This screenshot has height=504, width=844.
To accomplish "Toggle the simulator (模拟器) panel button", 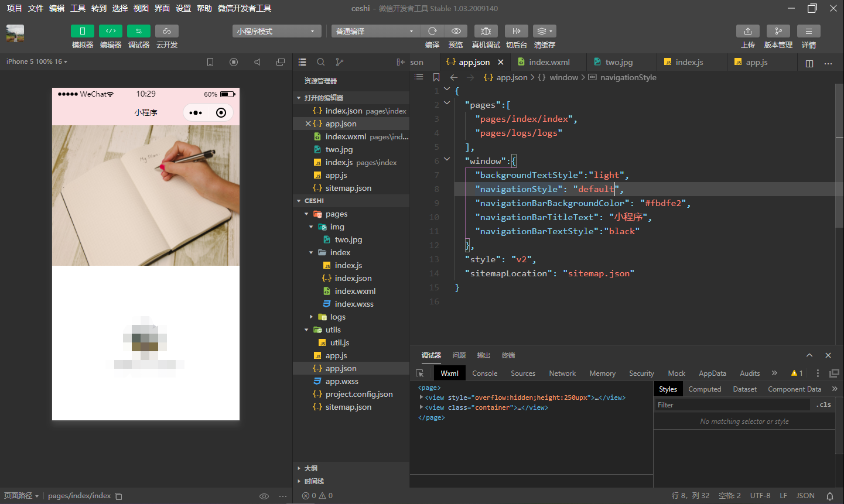I will tap(83, 31).
